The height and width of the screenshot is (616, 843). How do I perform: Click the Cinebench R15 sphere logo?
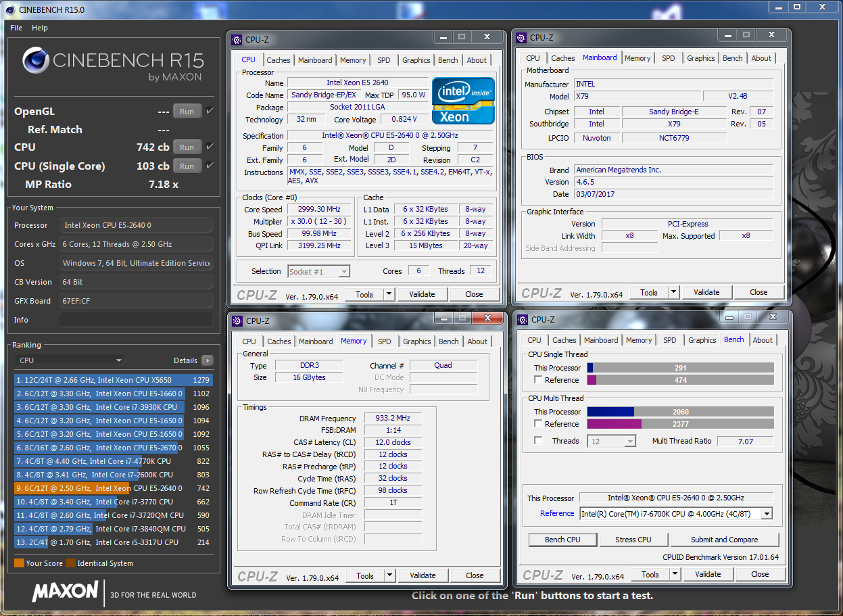click(35, 60)
